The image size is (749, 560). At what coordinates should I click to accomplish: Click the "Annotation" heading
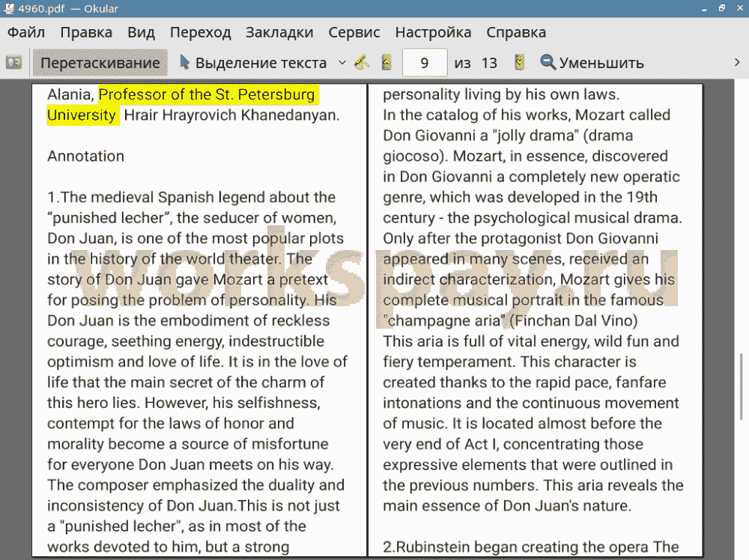(85, 156)
